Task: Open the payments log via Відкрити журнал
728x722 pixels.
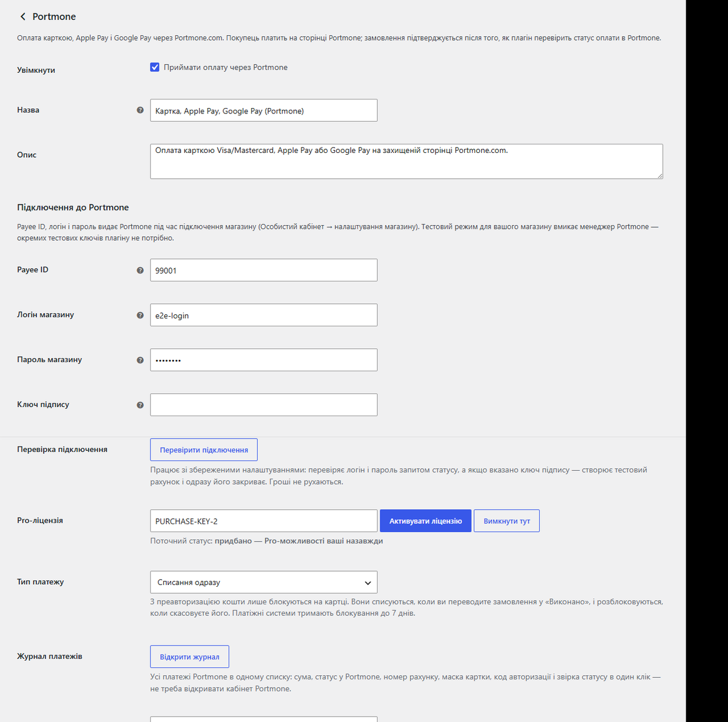Action: [189, 656]
